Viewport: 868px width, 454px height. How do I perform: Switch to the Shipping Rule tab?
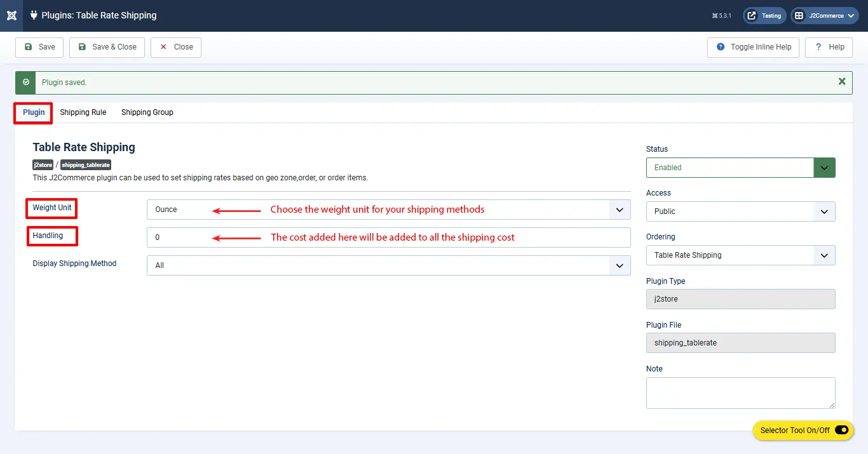(x=83, y=112)
